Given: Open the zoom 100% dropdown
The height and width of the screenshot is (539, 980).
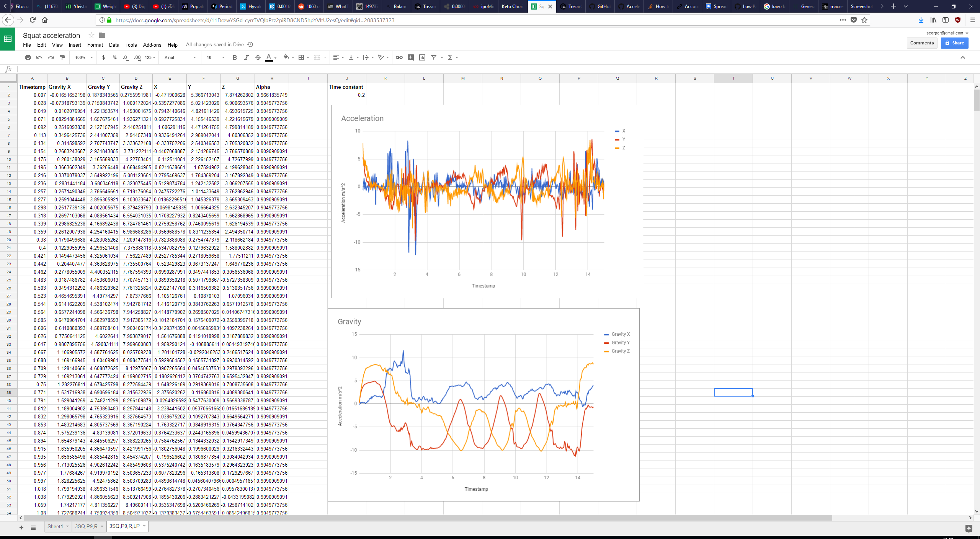Looking at the screenshot, I should [x=84, y=57].
